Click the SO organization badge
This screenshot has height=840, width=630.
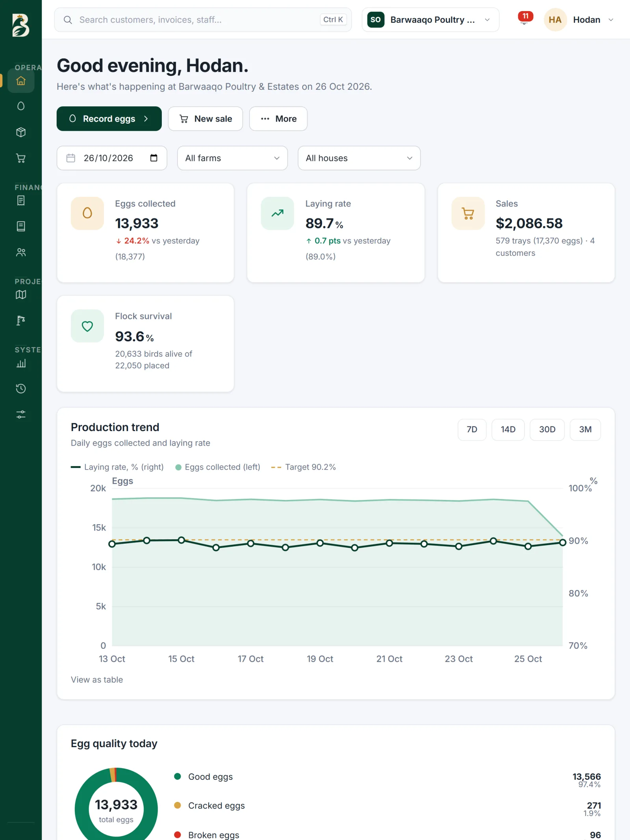coord(376,20)
